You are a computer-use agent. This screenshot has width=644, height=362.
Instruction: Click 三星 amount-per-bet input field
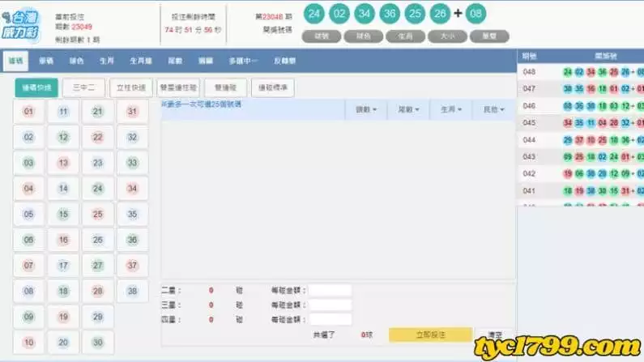331,305
